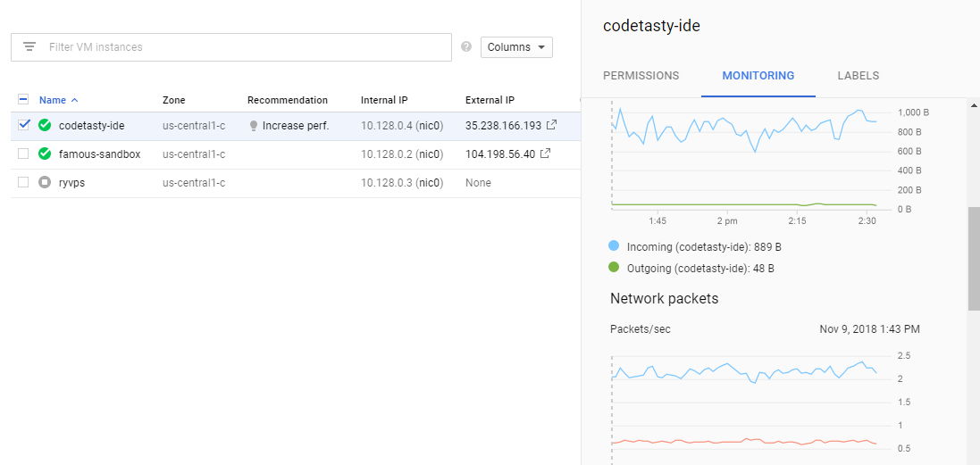Open the codetasty-ide instance link
This screenshot has height=465, width=980.
tap(92, 126)
